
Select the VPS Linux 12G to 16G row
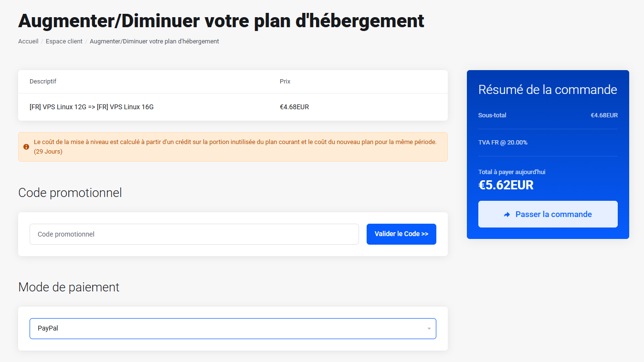[x=92, y=107]
